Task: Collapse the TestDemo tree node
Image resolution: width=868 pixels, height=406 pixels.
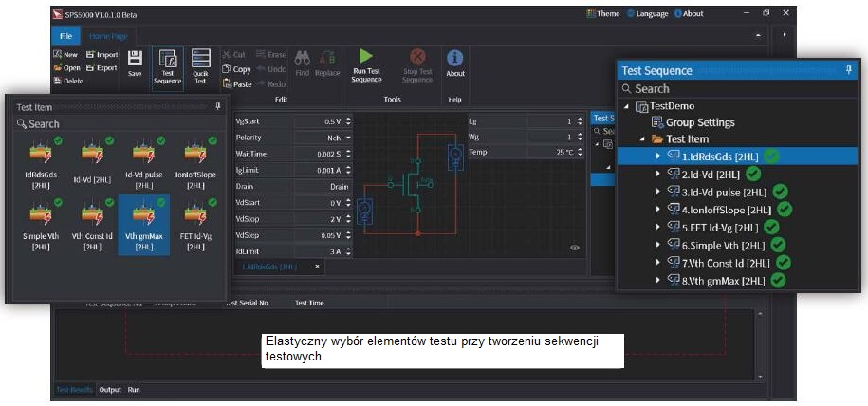Action: [x=626, y=106]
